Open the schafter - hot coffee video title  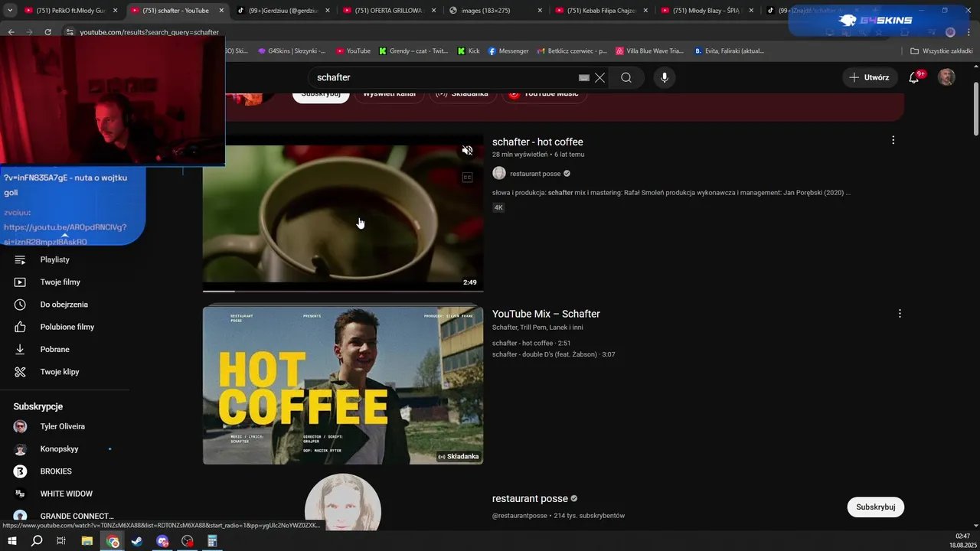click(537, 142)
